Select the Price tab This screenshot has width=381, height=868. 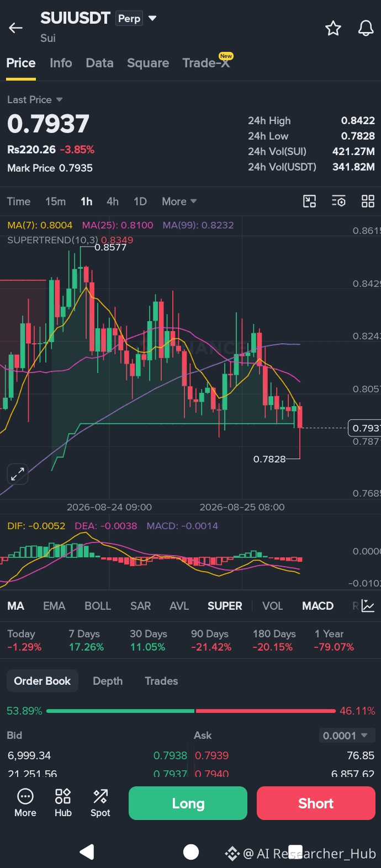pyautogui.click(x=21, y=63)
